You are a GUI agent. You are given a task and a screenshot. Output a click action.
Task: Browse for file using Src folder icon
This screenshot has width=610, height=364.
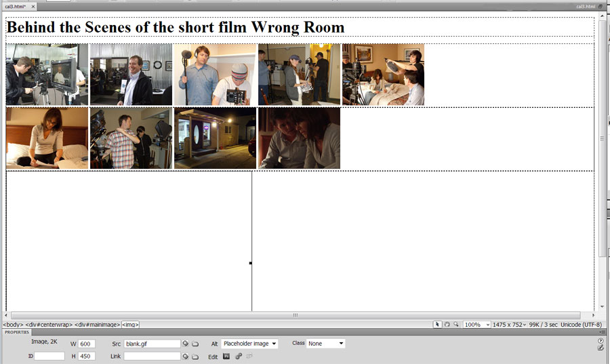tap(195, 344)
